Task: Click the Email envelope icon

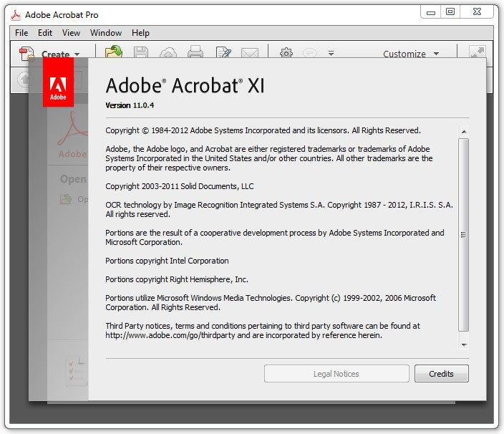Action: pos(250,53)
